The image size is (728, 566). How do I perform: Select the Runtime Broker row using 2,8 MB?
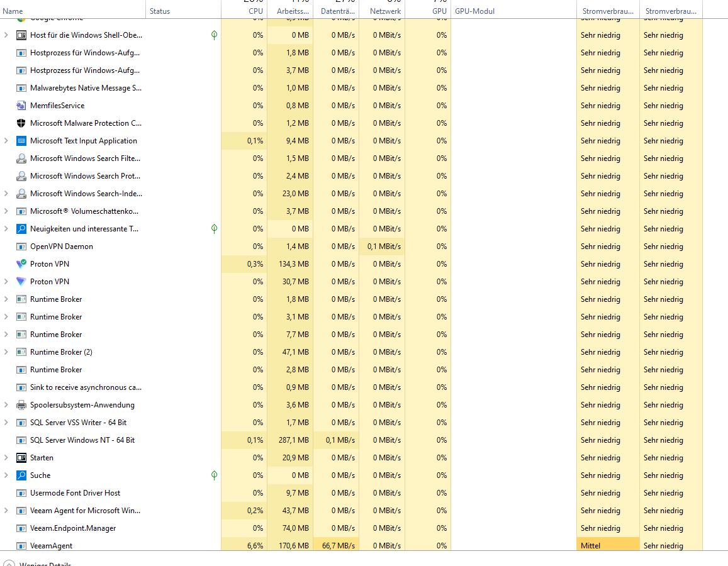(x=351, y=370)
